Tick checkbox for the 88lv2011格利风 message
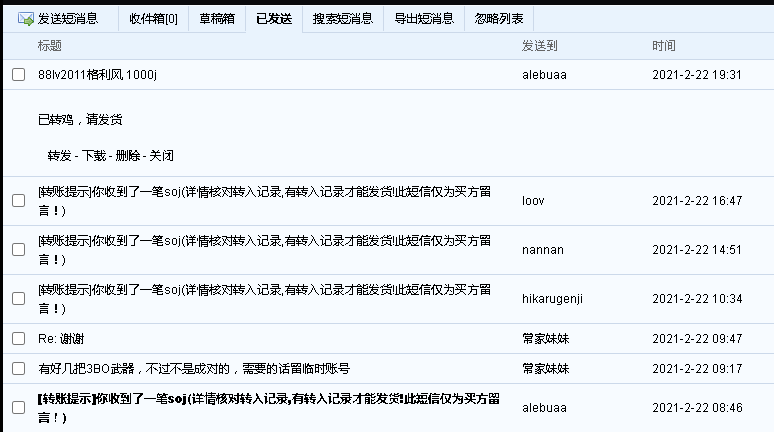This screenshot has width=774, height=432. tap(18, 75)
